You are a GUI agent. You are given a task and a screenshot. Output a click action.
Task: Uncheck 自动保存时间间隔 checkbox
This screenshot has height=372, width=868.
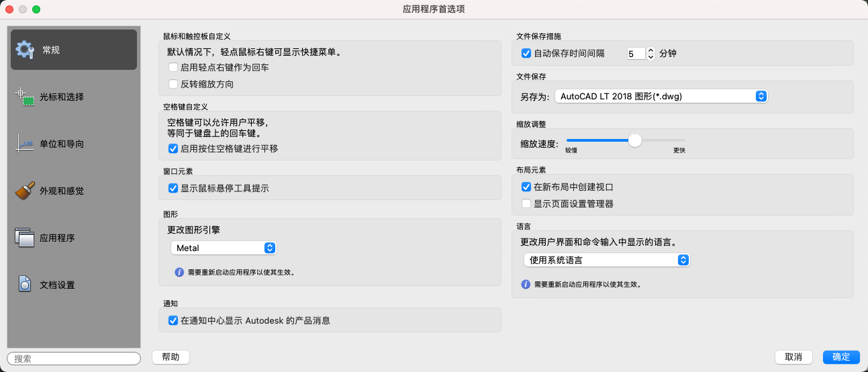pos(526,53)
